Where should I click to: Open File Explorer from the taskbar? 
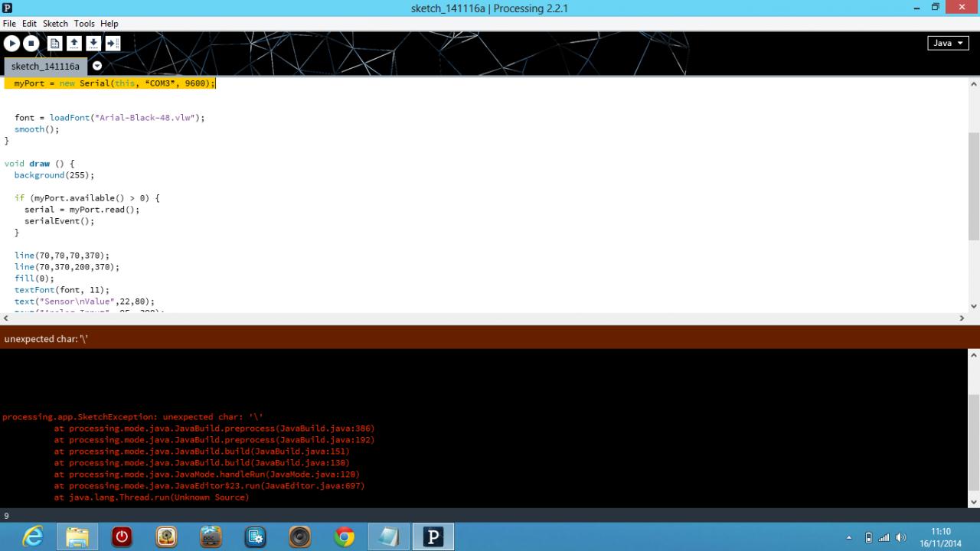[x=77, y=537]
